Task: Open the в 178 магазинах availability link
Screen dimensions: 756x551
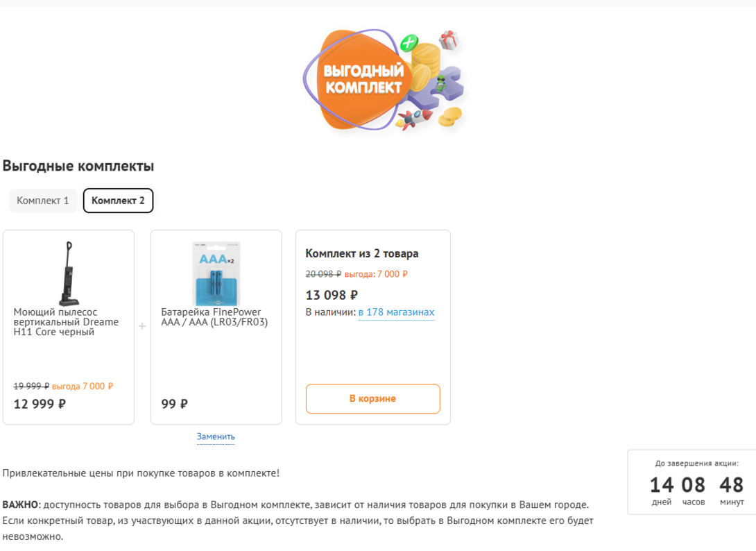Action: [x=396, y=312]
